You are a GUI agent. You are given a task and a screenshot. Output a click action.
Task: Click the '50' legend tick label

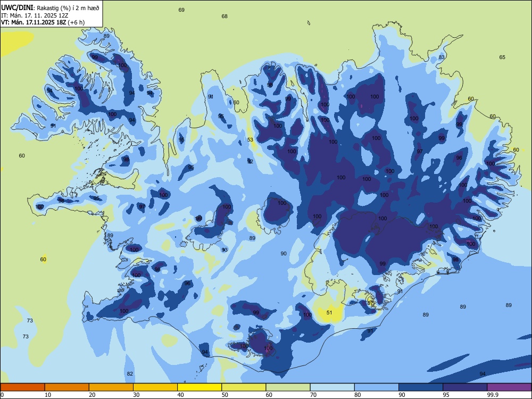point(225,395)
